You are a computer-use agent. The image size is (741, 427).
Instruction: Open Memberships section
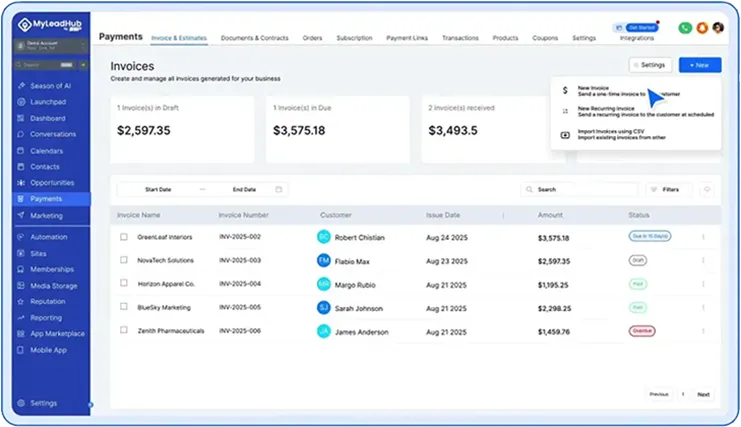pos(52,269)
